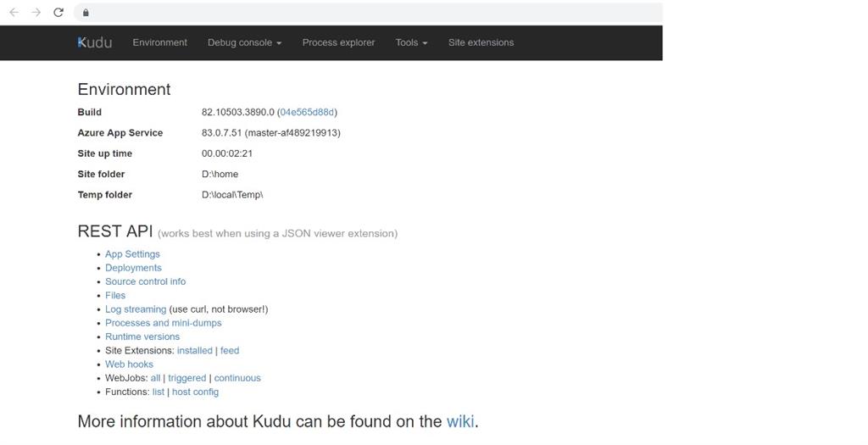The image size is (868, 445).
Task: Reload the page with refresh icon
Action: (58, 13)
